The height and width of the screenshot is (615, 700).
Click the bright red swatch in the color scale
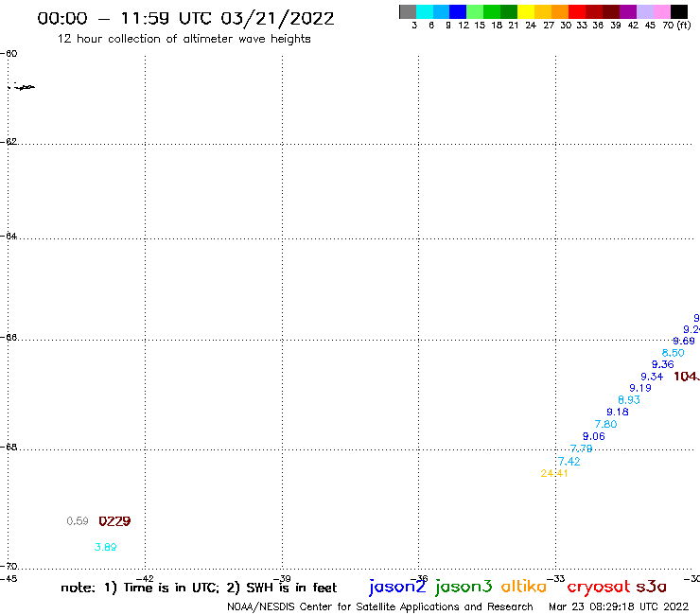(x=577, y=11)
